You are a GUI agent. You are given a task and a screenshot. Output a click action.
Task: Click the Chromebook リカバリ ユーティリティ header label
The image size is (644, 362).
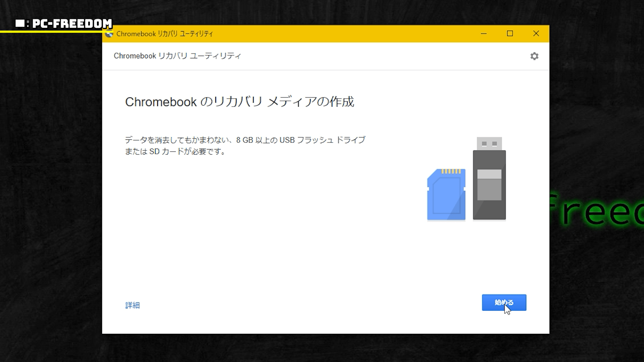(x=177, y=56)
